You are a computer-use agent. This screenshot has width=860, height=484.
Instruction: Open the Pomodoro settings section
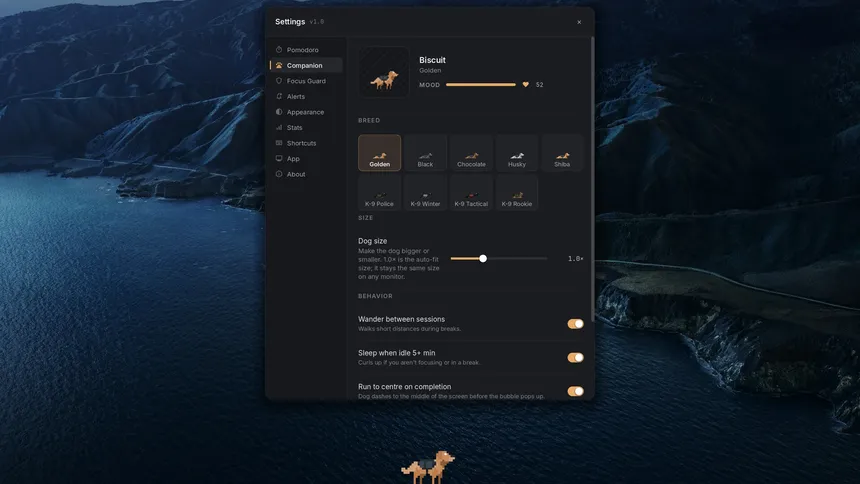306,50
